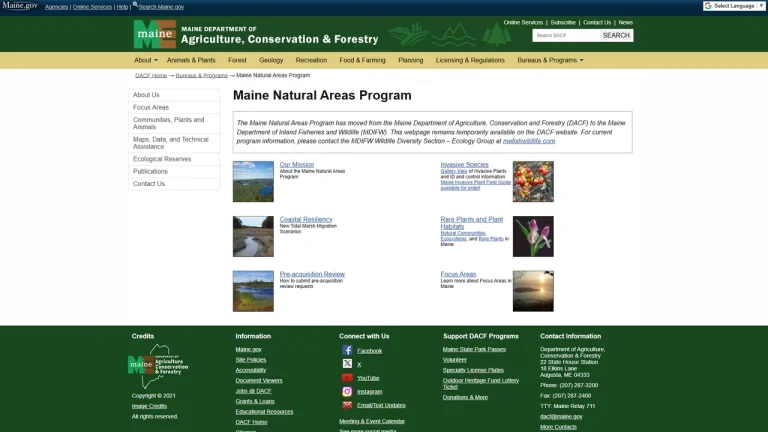Open the Jobs @ DACF footer link
This screenshot has width=768, height=432.
[x=253, y=391]
